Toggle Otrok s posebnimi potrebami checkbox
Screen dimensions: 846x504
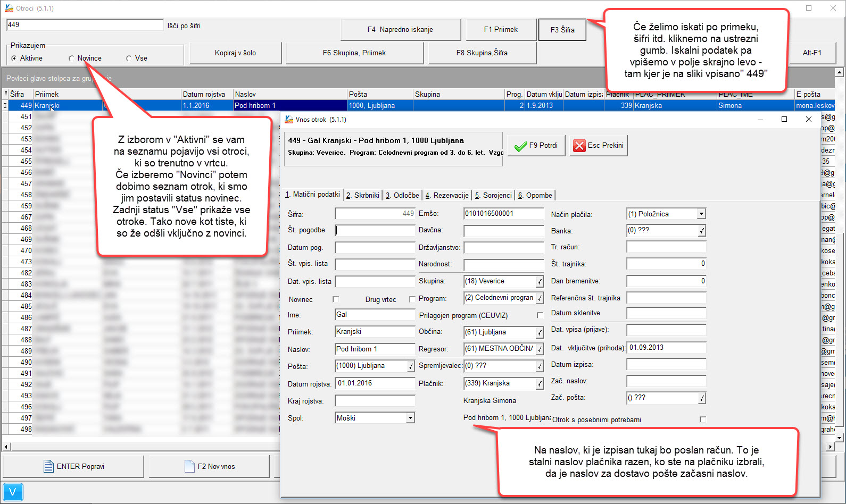click(x=703, y=419)
